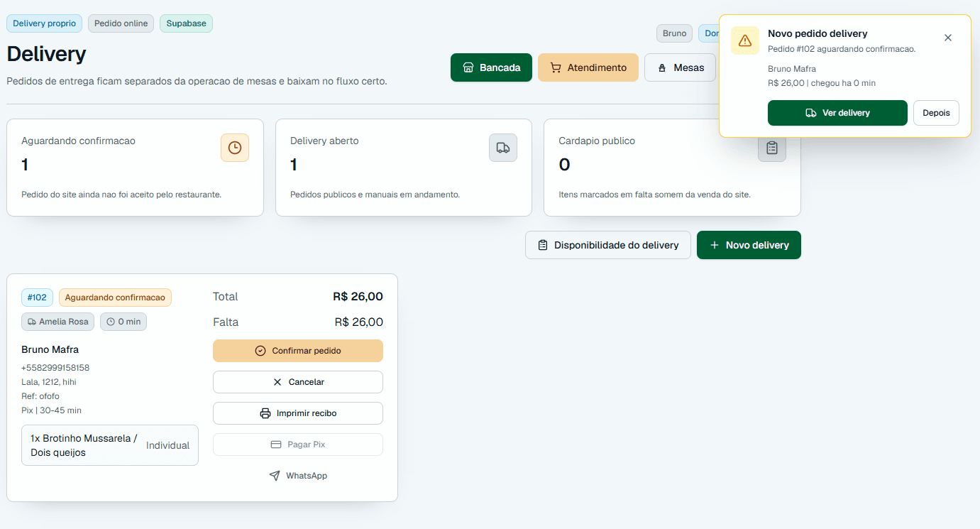Click the X icon in Cancelar button
Image resolution: width=980 pixels, height=529 pixels.
click(x=277, y=382)
